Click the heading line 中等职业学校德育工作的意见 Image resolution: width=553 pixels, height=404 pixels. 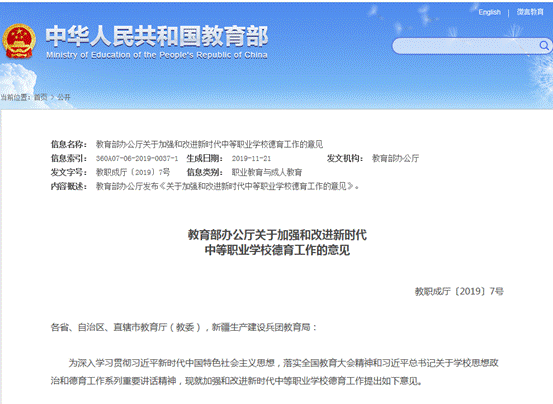point(277,250)
